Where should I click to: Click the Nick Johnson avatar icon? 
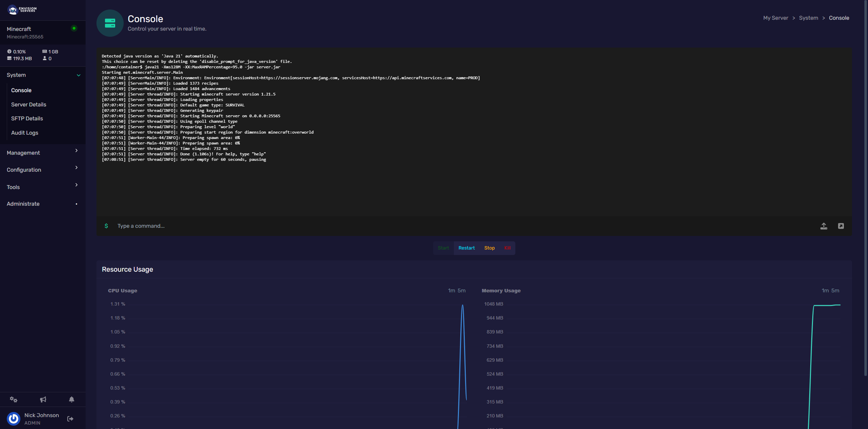coord(14,419)
